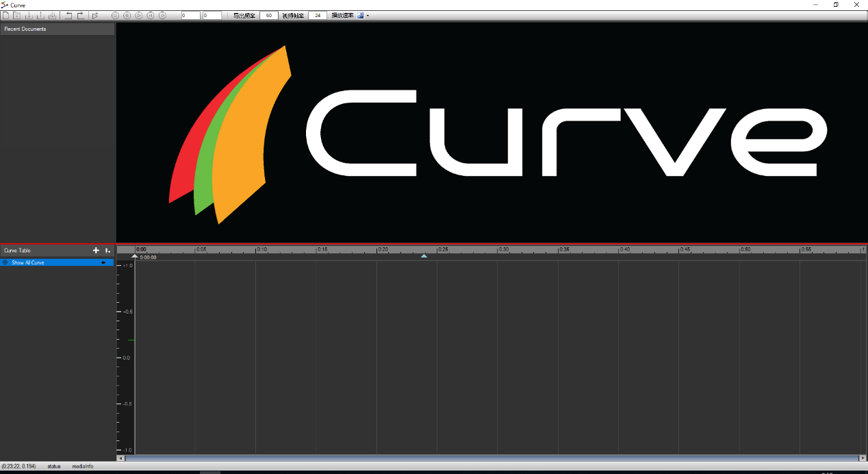868x474 pixels.
Task: Click the Curve app icon in title bar
Action: [5, 5]
